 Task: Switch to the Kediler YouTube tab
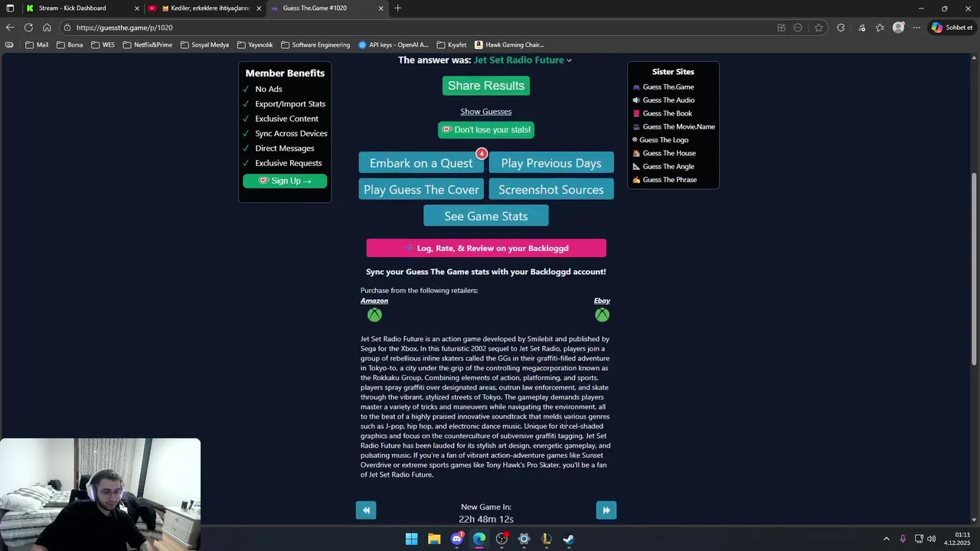(x=204, y=8)
